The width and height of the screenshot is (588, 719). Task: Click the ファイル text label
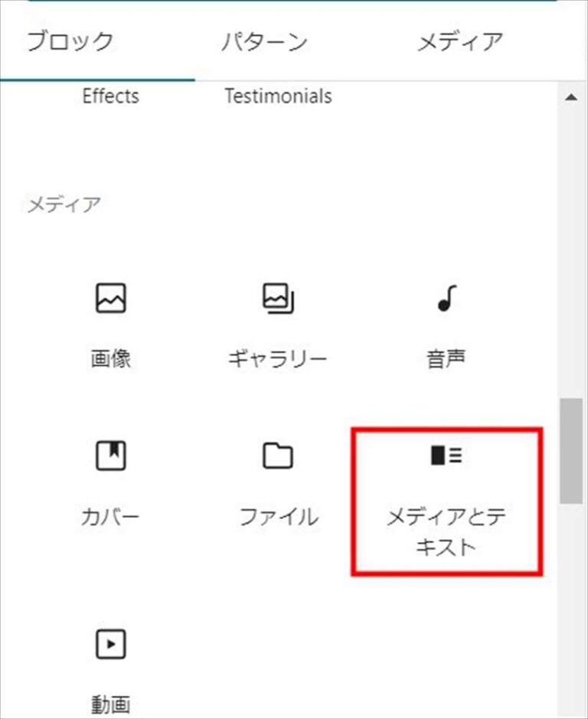click(278, 517)
